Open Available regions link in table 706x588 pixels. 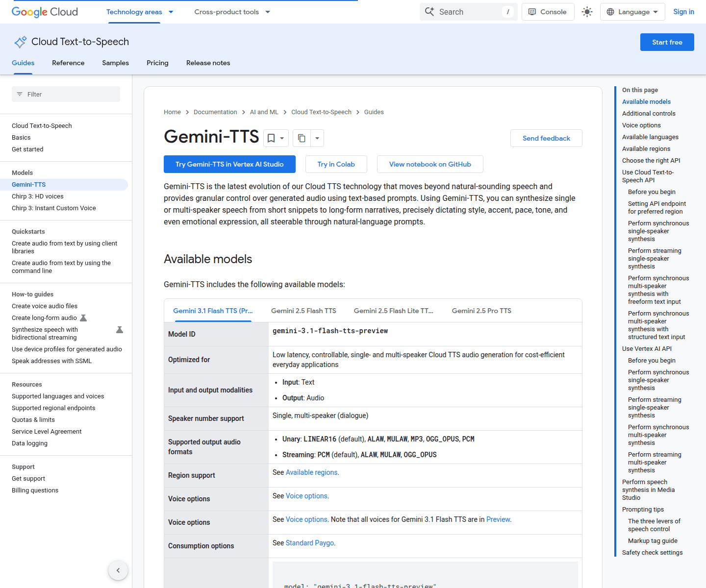click(x=311, y=472)
